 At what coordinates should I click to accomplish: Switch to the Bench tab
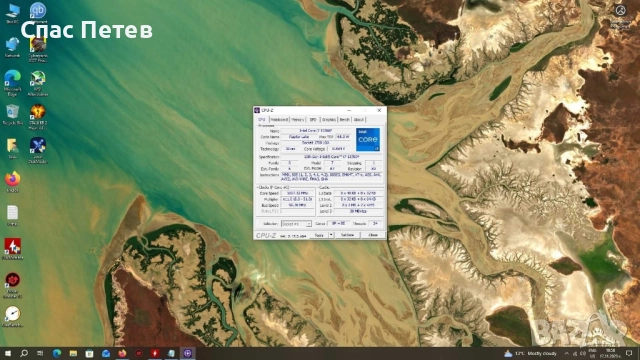pos(344,120)
